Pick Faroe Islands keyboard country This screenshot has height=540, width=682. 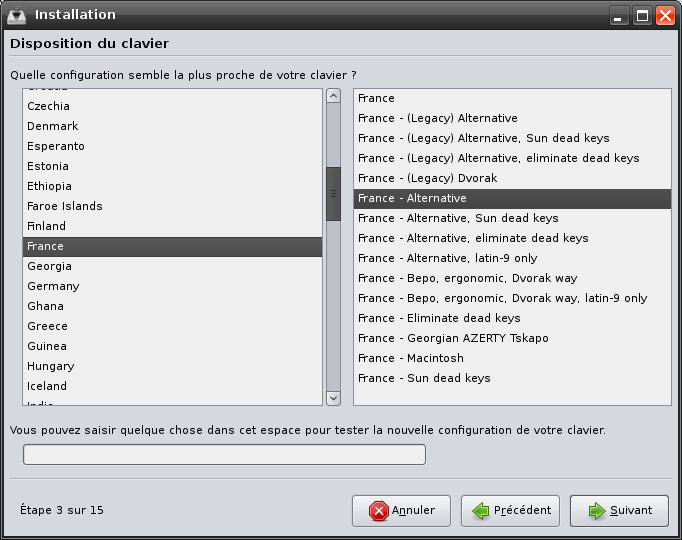[x=173, y=207]
